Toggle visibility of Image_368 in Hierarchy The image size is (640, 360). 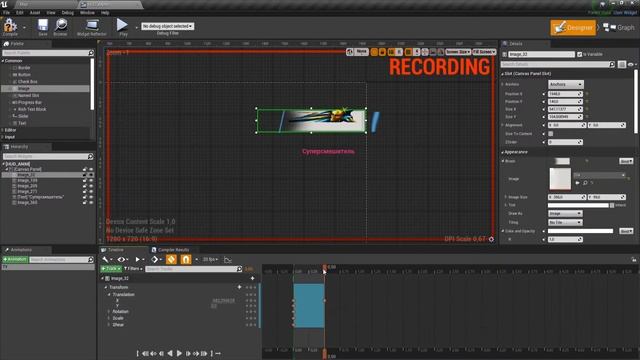pos(91,202)
